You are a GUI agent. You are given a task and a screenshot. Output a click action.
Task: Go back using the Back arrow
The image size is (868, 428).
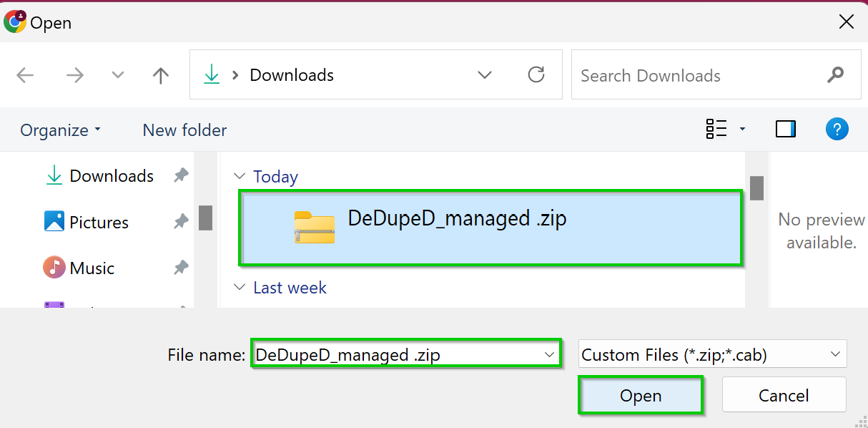tap(25, 75)
